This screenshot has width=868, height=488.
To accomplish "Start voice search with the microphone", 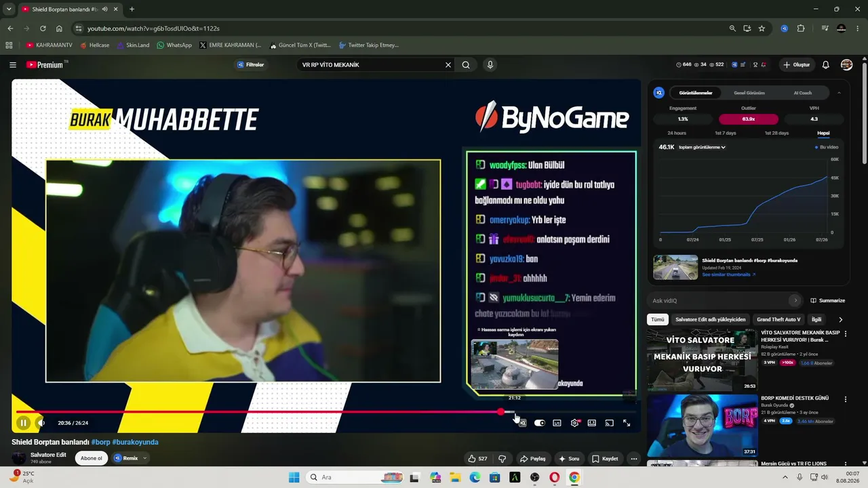I will (x=490, y=65).
